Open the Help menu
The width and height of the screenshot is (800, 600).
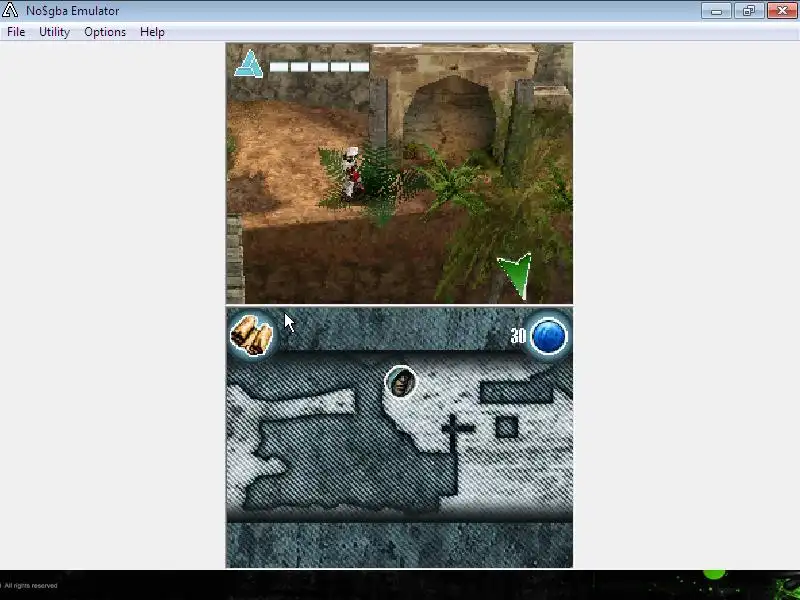(x=152, y=32)
